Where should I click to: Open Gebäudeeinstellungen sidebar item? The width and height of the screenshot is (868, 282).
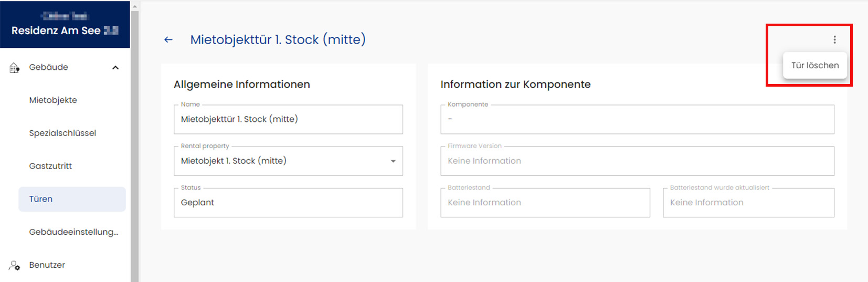pos(73,232)
